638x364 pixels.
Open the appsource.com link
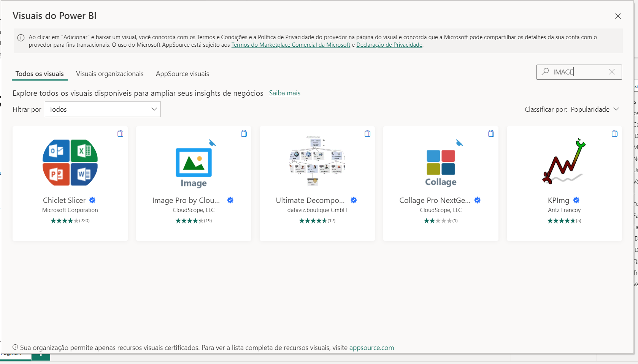click(371, 348)
